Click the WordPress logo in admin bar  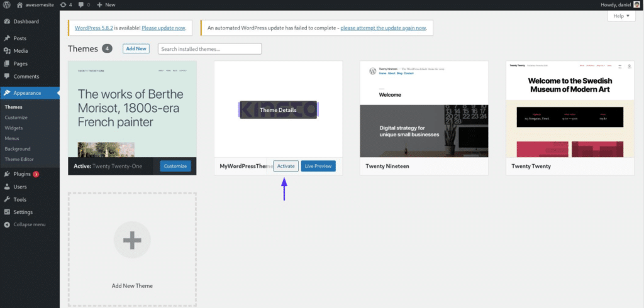6,5
